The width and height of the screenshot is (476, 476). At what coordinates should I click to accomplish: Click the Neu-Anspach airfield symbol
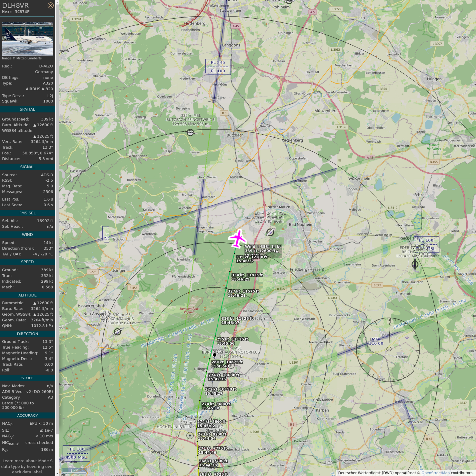[x=117, y=331]
